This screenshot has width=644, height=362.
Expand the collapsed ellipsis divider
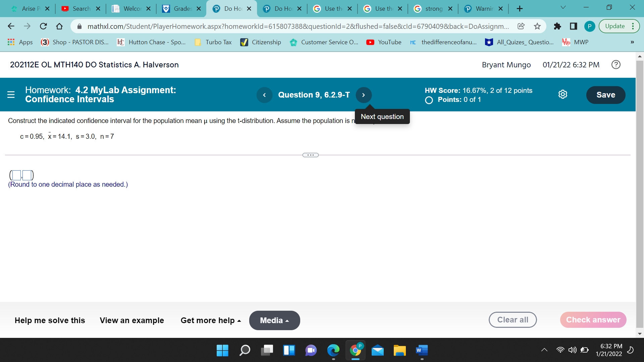[310, 155]
